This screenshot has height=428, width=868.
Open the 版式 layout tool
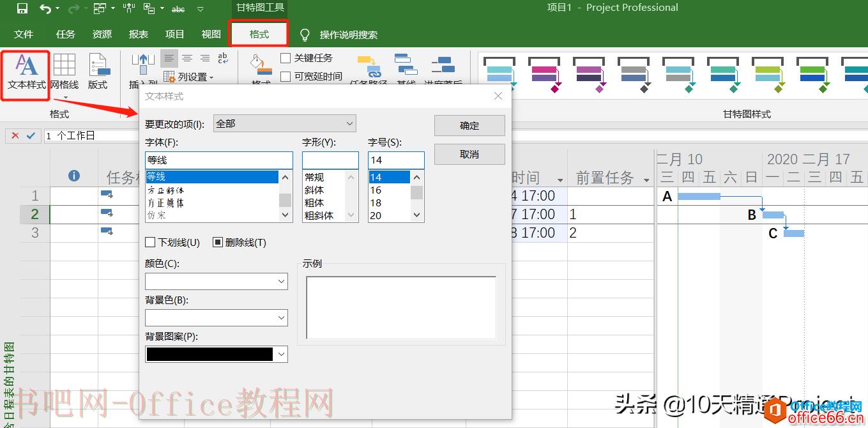(98, 72)
